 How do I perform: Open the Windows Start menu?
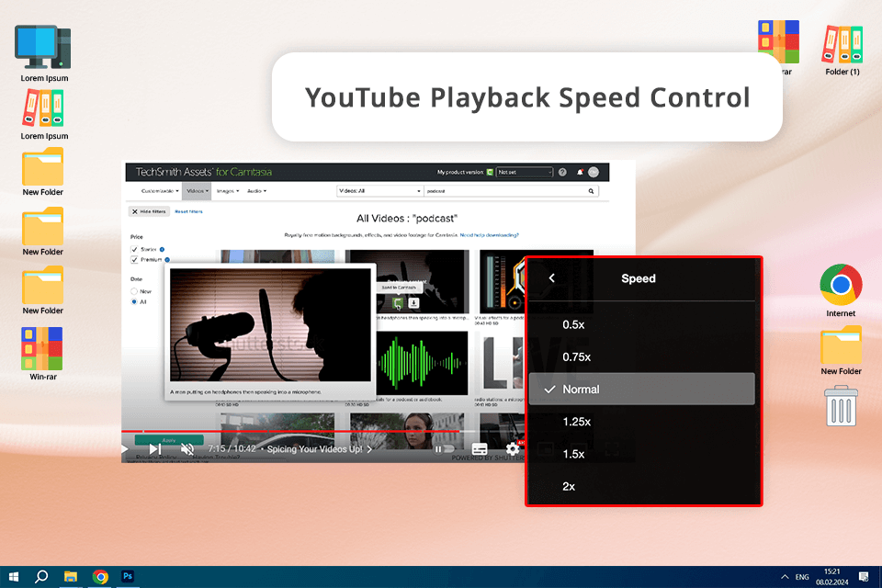tap(14, 577)
